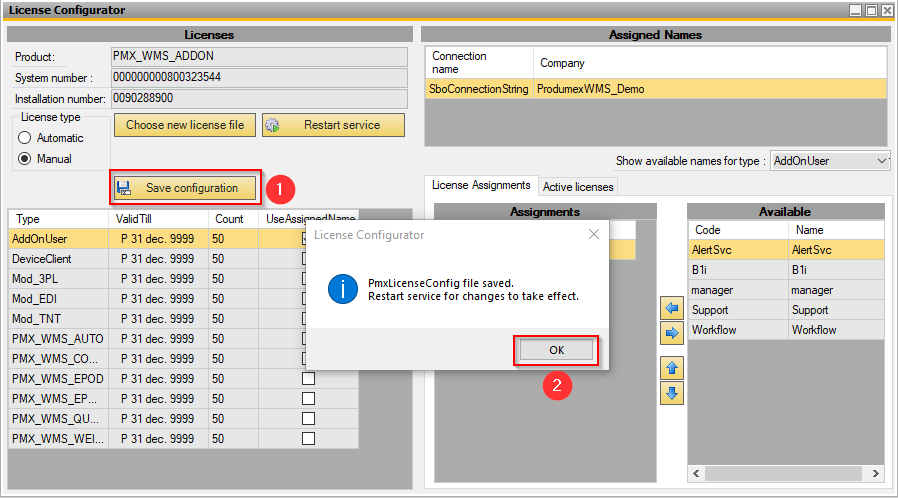The width and height of the screenshot is (898, 498).
Task: Select the Manual license type
Action: point(26,159)
